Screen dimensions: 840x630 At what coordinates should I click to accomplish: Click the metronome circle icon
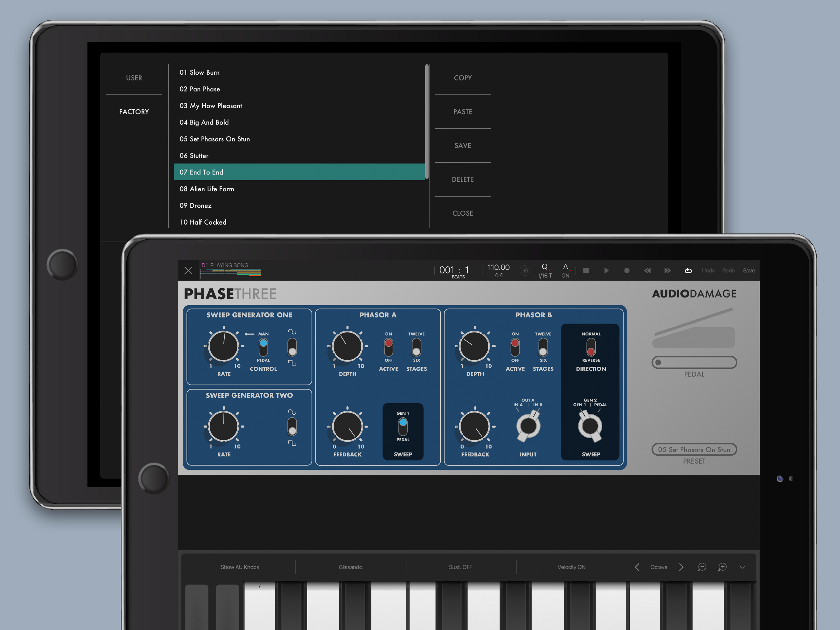coord(525,270)
